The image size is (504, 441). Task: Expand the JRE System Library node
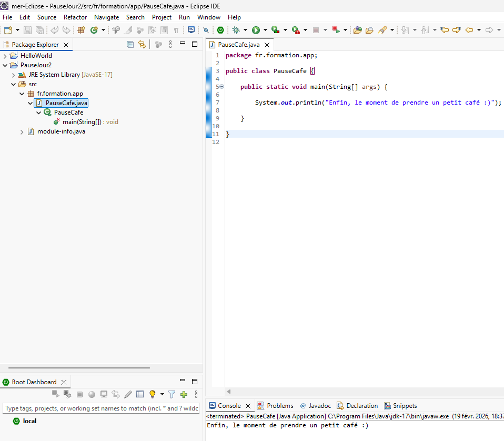pyautogui.click(x=14, y=75)
